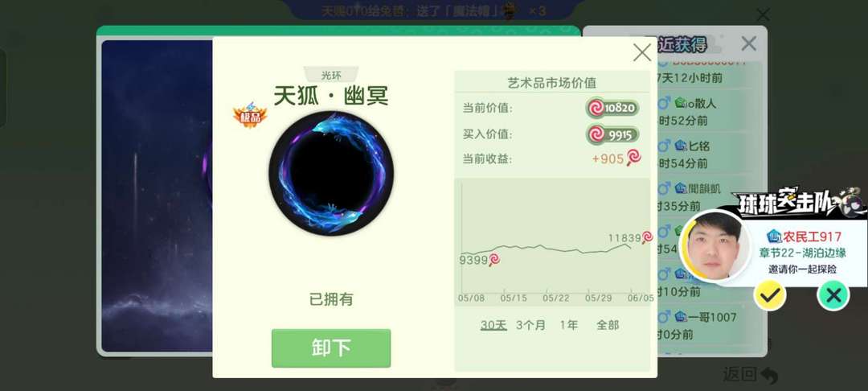Accept invitation with the yellow checkmark button

point(769,295)
